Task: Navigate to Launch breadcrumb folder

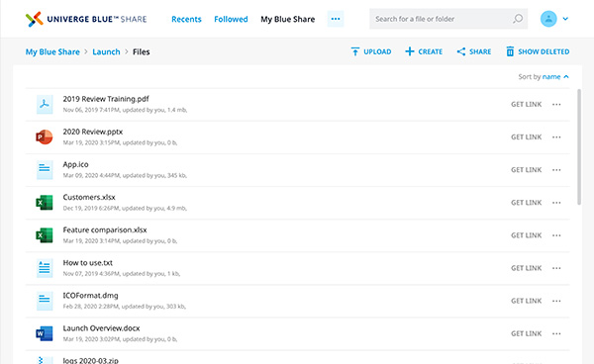Action: [106, 51]
